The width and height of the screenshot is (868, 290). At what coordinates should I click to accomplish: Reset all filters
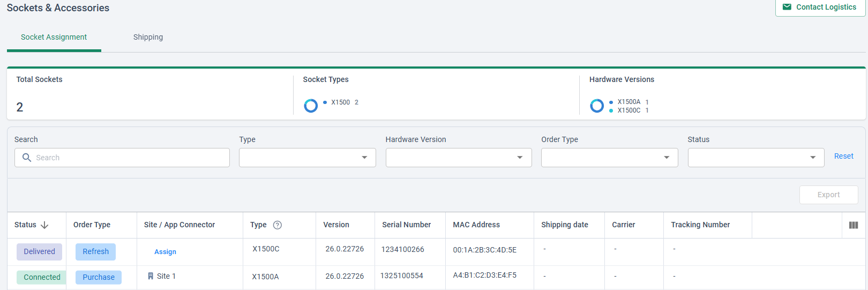pyautogui.click(x=843, y=156)
